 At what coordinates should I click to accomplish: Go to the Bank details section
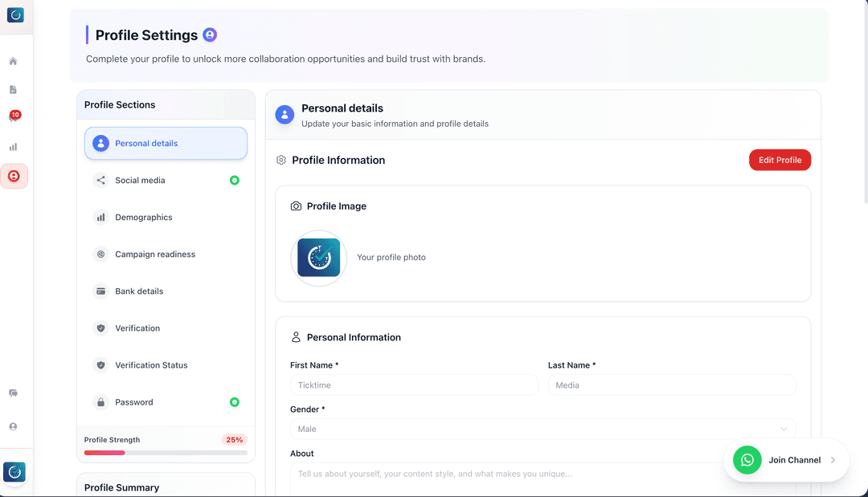pyautogui.click(x=166, y=291)
